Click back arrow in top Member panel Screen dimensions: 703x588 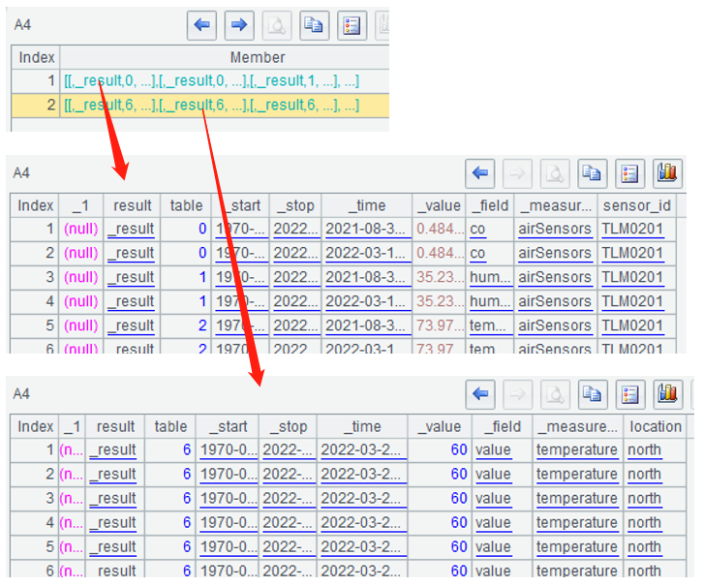coord(203,25)
